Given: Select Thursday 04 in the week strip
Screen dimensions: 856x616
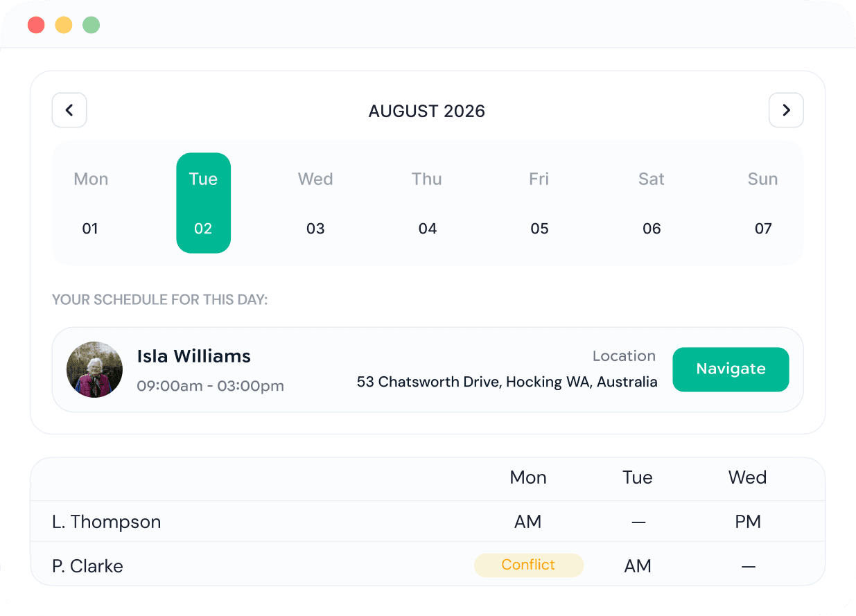Looking at the screenshot, I should pos(427,203).
